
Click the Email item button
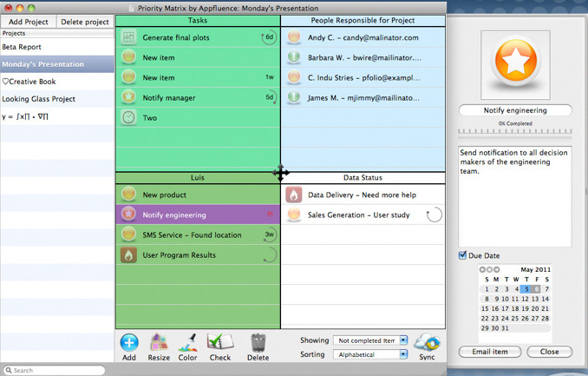(x=490, y=352)
